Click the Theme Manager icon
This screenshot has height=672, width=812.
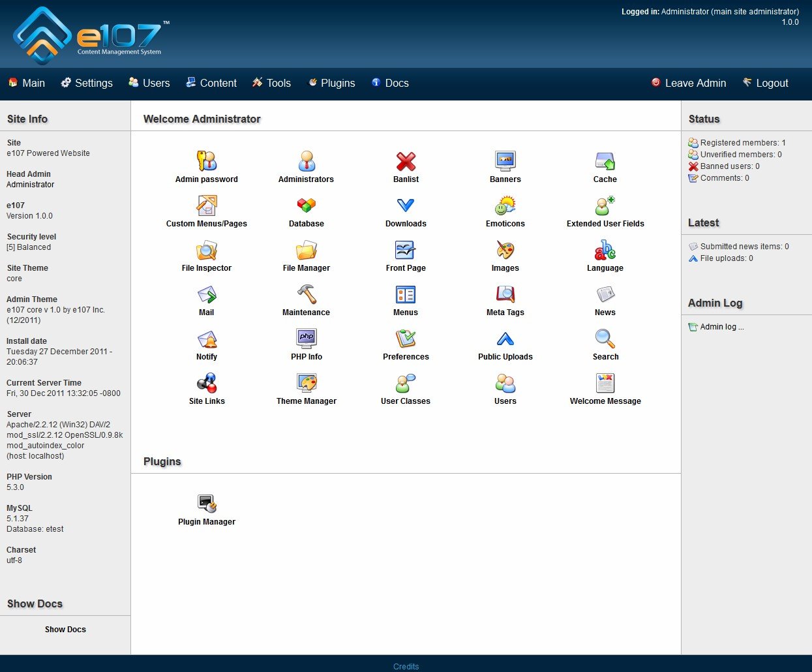(306, 383)
